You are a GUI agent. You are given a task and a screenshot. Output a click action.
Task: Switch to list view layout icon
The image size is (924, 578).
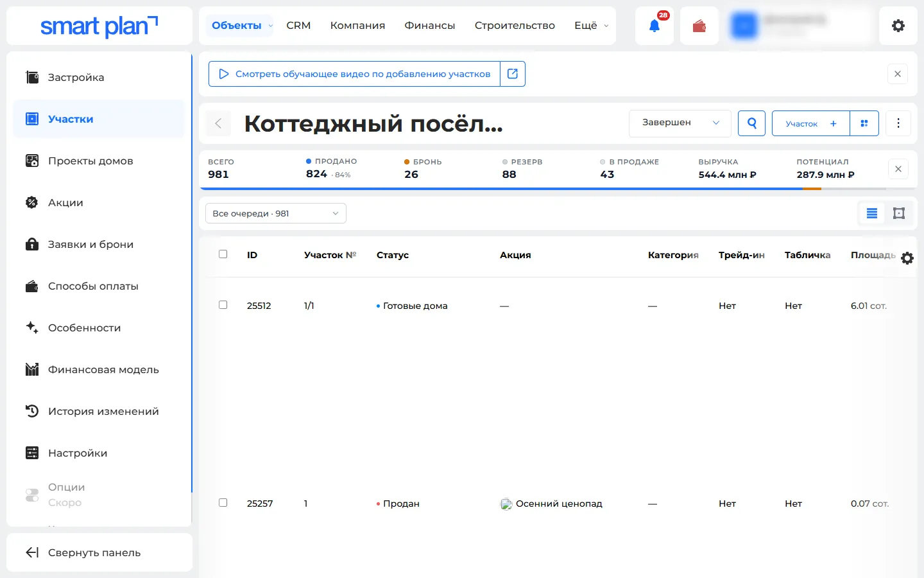[x=872, y=213]
